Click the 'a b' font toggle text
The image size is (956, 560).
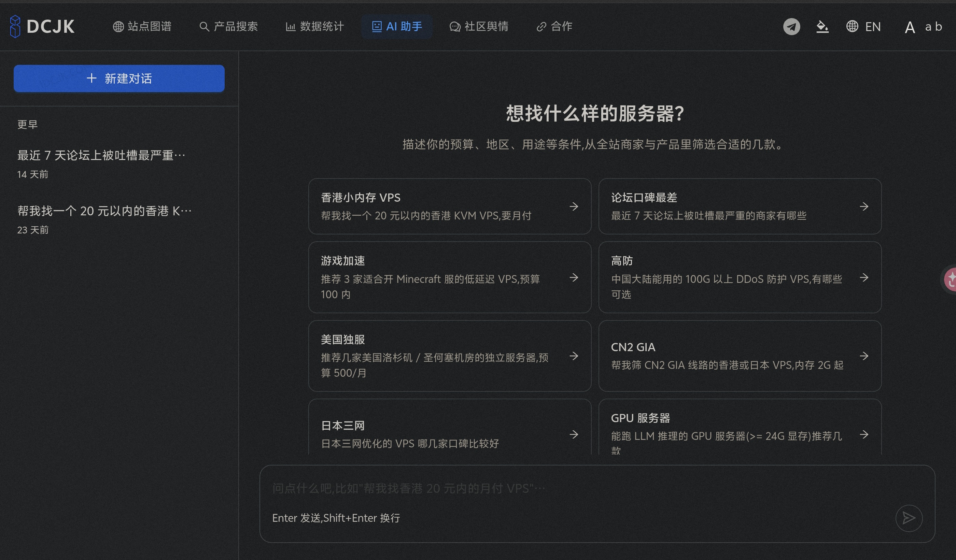tap(933, 27)
